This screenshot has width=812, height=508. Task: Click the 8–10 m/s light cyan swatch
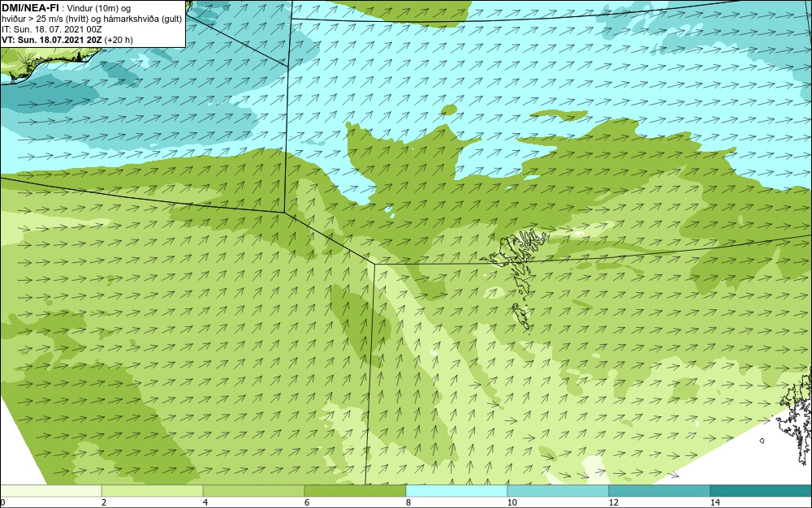coord(456,491)
